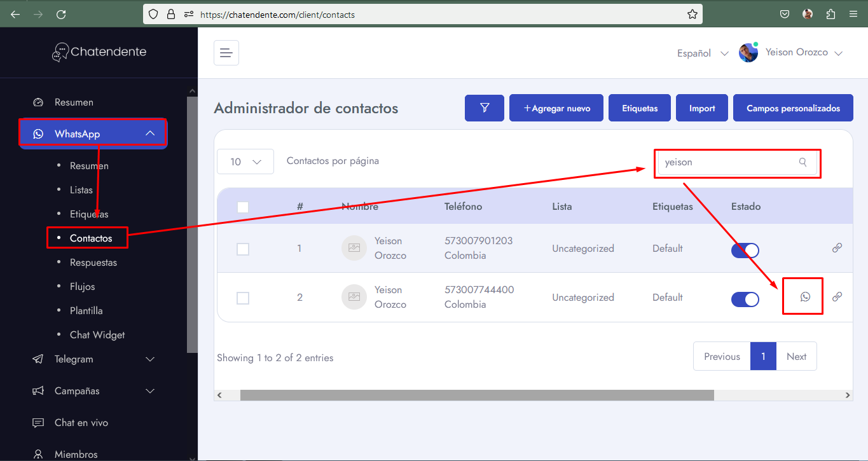The image size is (868, 461).
Task: Tick checkbox for contact row 2
Action: pyautogui.click(x=243, y=298)
